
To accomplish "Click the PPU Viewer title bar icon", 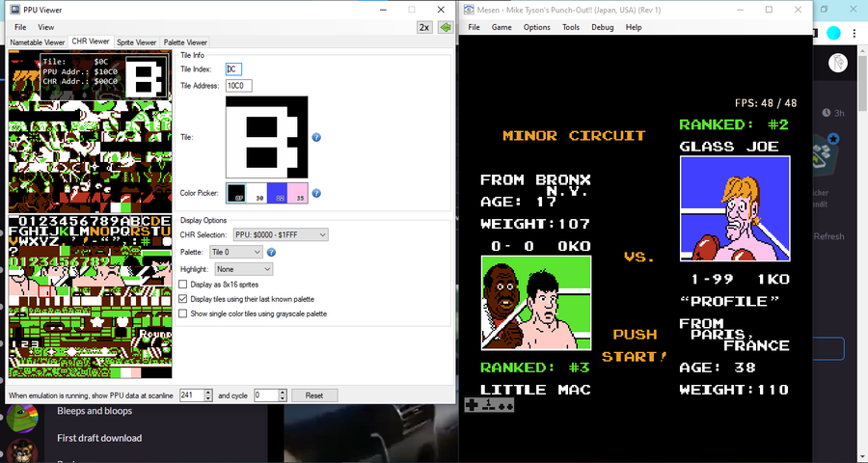I will pos(14,10).
